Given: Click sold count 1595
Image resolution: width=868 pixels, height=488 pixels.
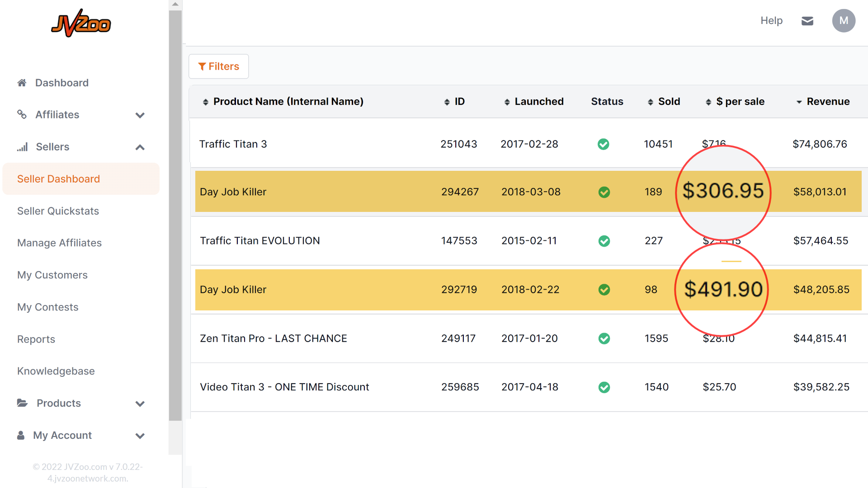Looking at the screenshot, I should coord(656,338).
